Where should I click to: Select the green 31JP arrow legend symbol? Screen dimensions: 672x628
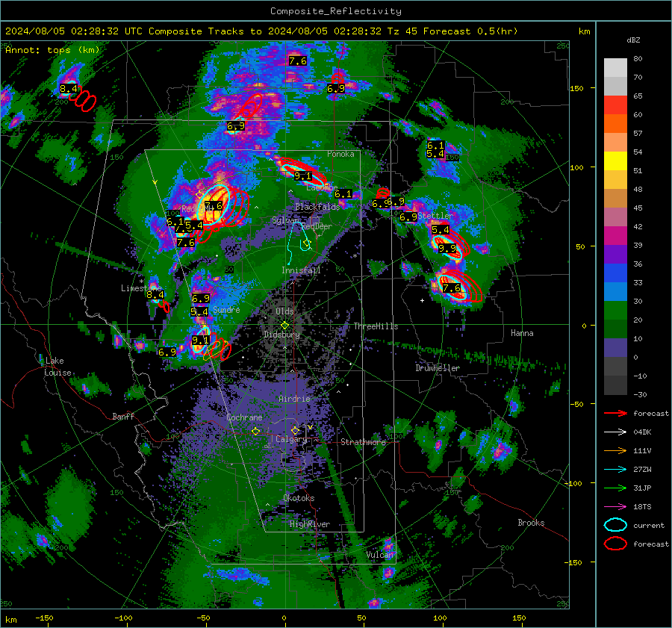[x=615, y=488]
